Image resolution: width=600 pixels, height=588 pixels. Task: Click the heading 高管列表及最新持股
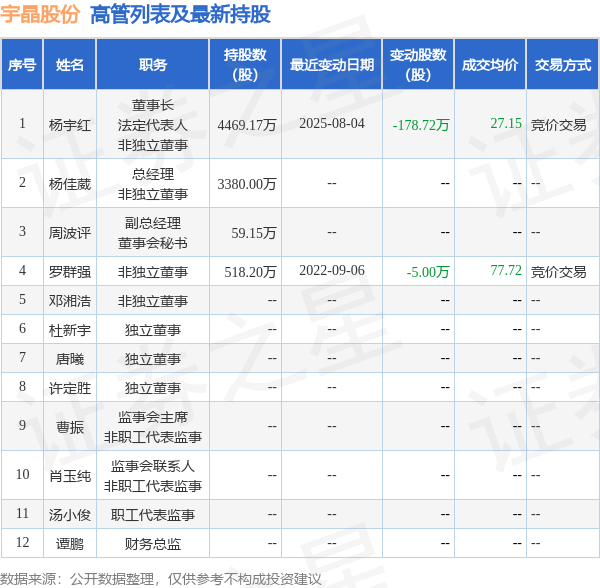tap(180, 14)
